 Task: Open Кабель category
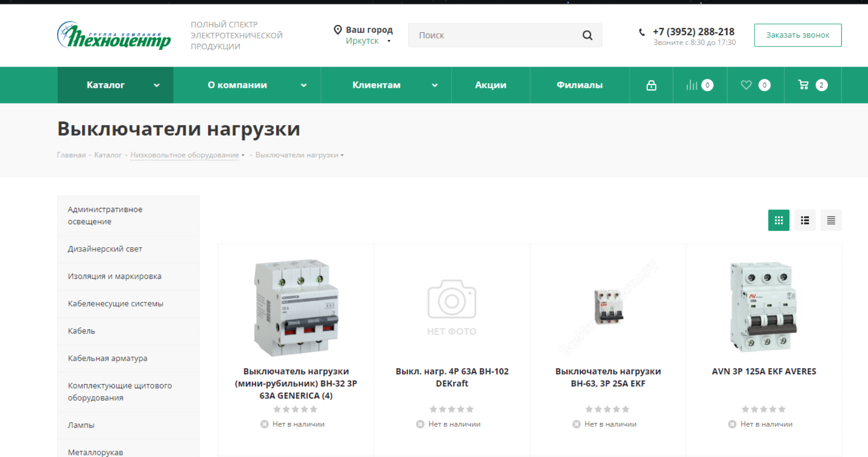tap(128, 331)
